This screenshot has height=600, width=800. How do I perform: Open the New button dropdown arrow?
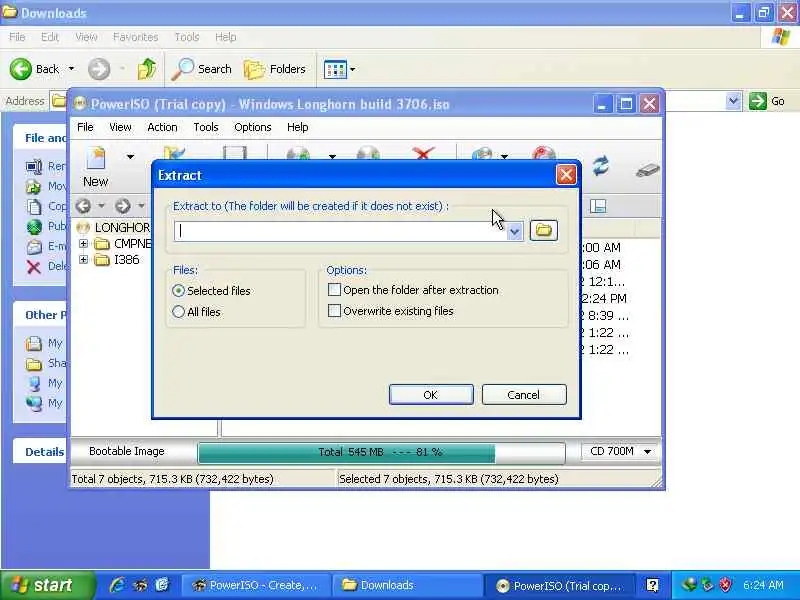click(x=131, y=157)
